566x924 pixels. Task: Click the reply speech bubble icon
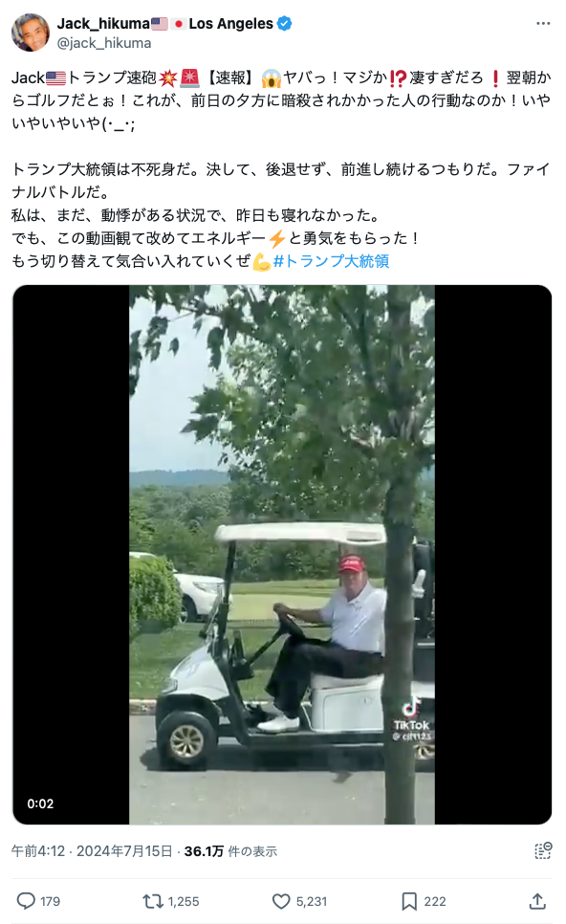click(25, 900)
